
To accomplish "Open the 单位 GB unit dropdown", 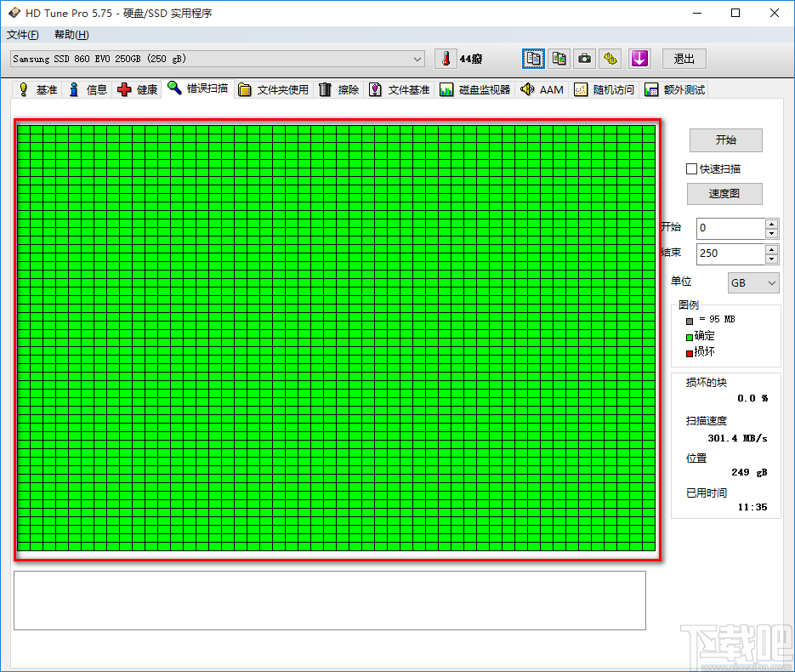I will pos(753,282).
